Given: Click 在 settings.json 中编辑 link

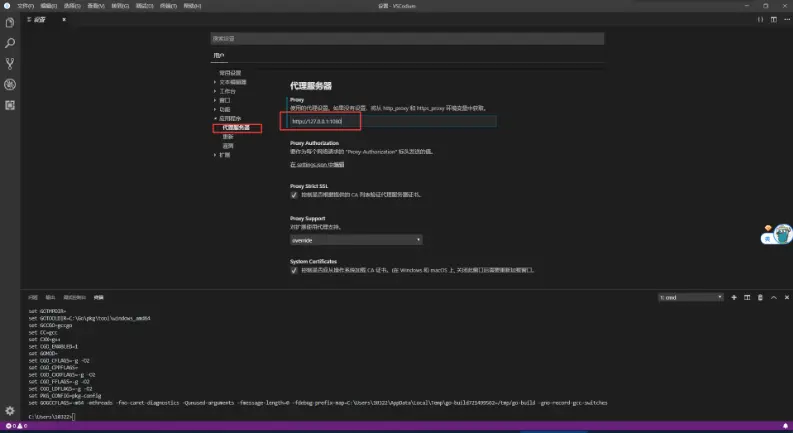Looking at the screenshot, I should 317,164.
